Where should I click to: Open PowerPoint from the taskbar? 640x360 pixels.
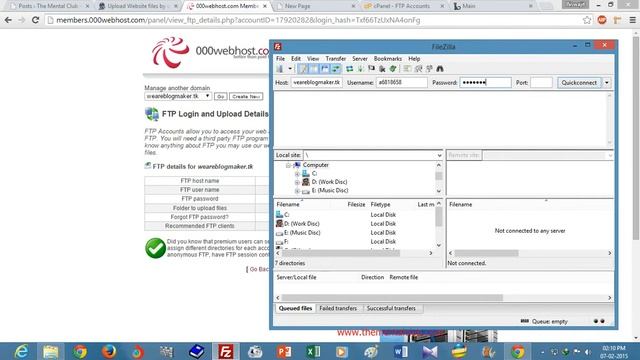coord(284,351)
